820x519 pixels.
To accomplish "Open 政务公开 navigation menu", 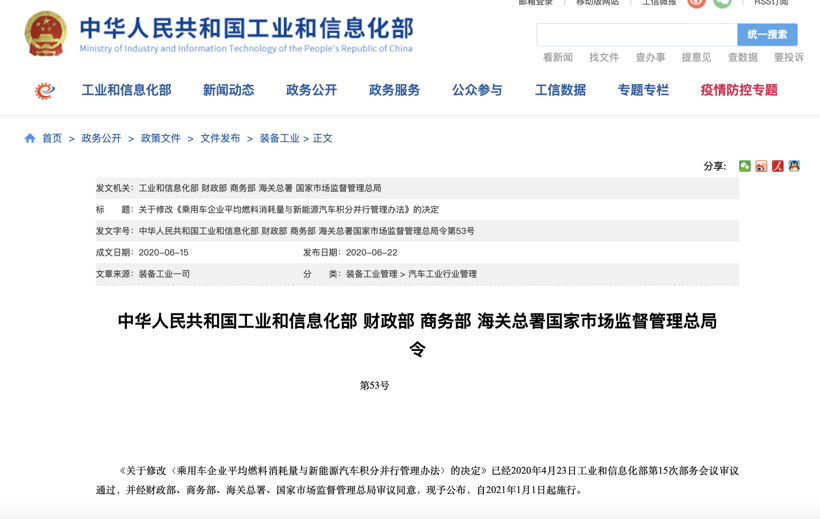I will tap(312, 90).
